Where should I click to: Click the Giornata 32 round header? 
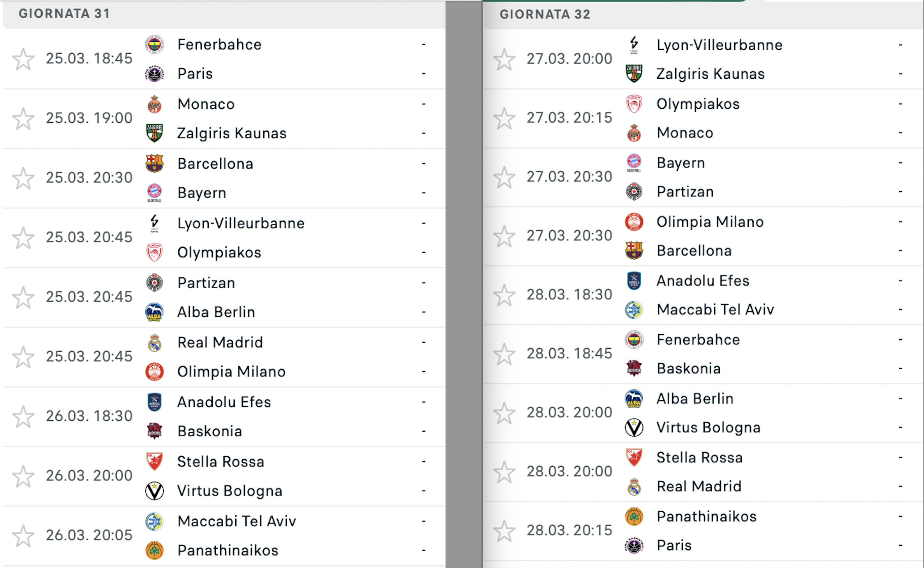tap(545, 14)
